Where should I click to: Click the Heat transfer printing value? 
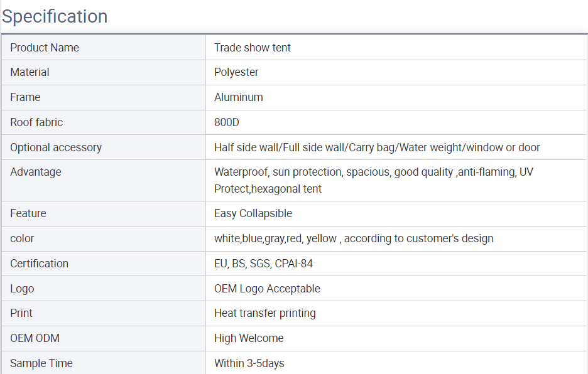pos(264,313)
